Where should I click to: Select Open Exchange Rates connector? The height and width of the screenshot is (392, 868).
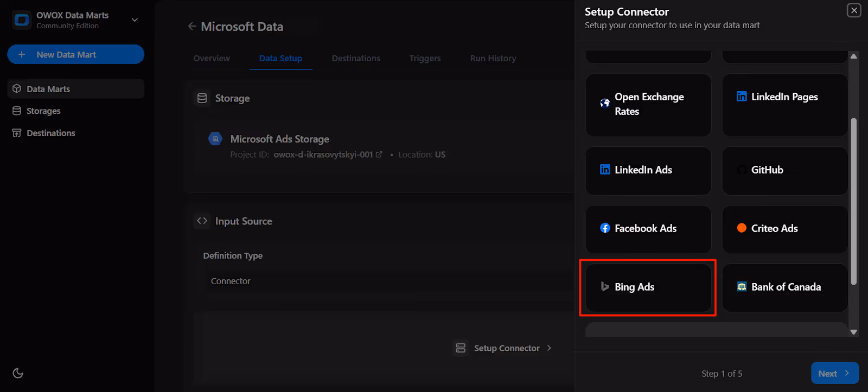coord(648,105)
